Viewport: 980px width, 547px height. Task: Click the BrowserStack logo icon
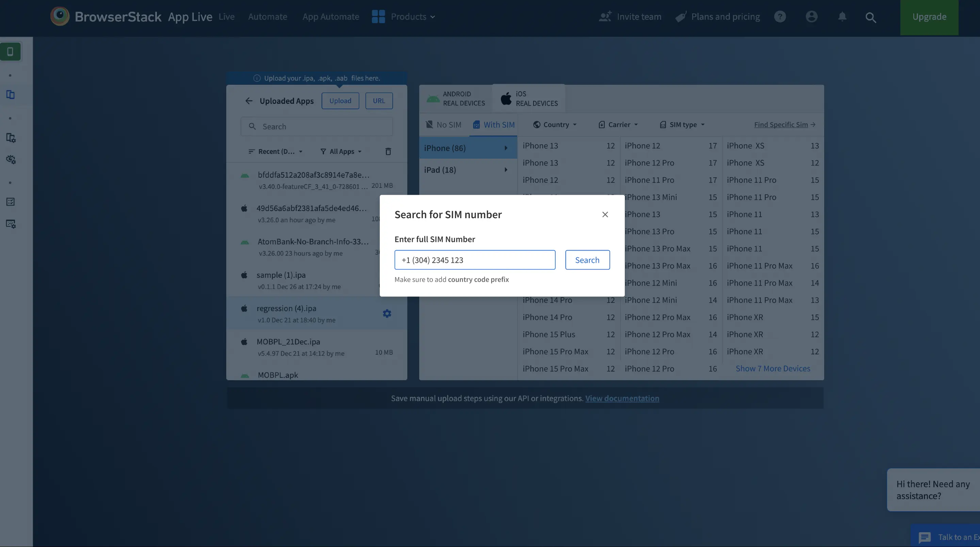pos(60,16)
